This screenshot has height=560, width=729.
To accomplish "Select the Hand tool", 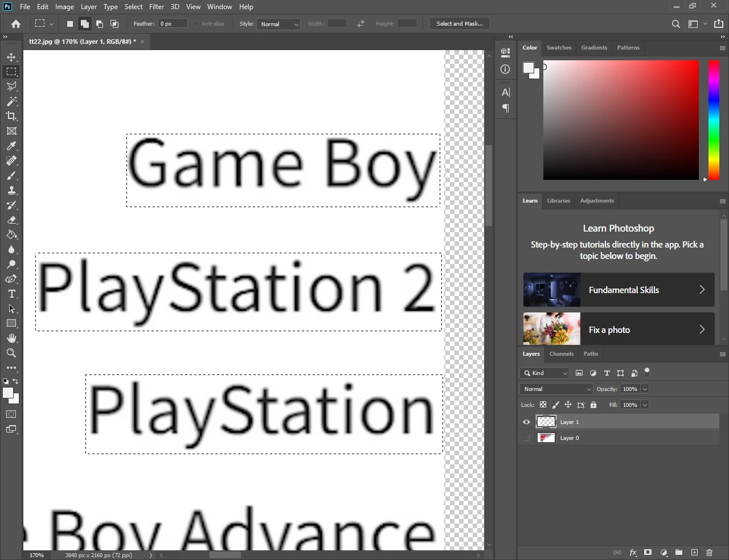I will (11, 338).
